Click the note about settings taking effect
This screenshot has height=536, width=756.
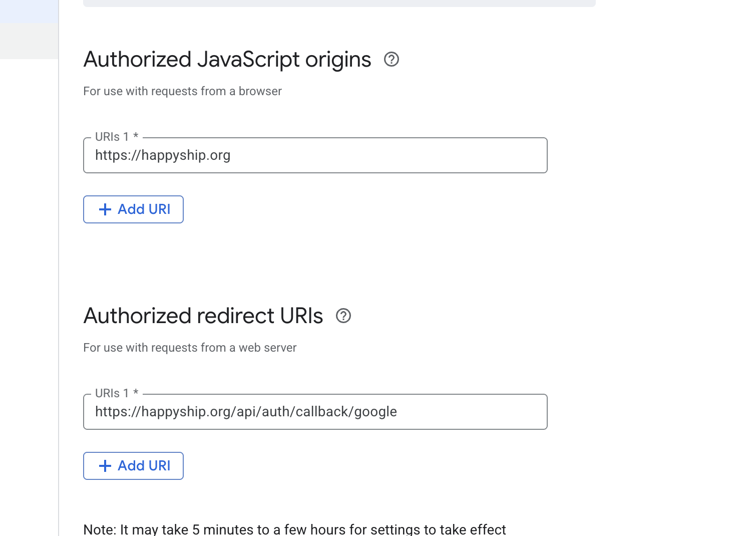click(295, 529)
